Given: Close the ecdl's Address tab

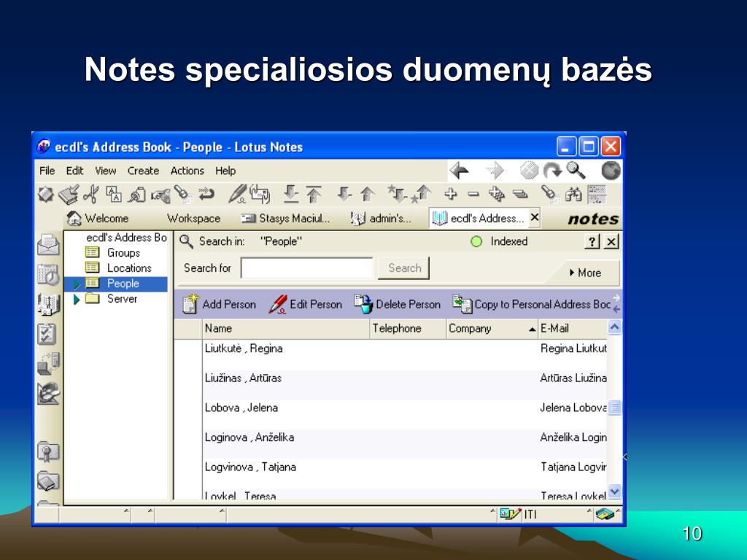Looking at the screenshot, I should pos(535,217).
